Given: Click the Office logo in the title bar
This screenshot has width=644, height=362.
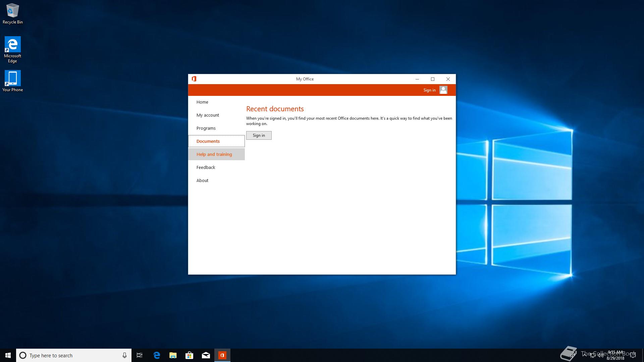Looking at the screenshot, I should click(194, 79).
